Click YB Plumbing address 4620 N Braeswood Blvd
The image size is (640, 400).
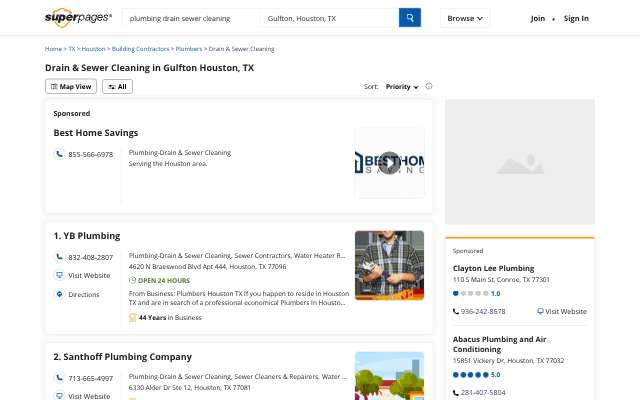click(x=207, y=267)
